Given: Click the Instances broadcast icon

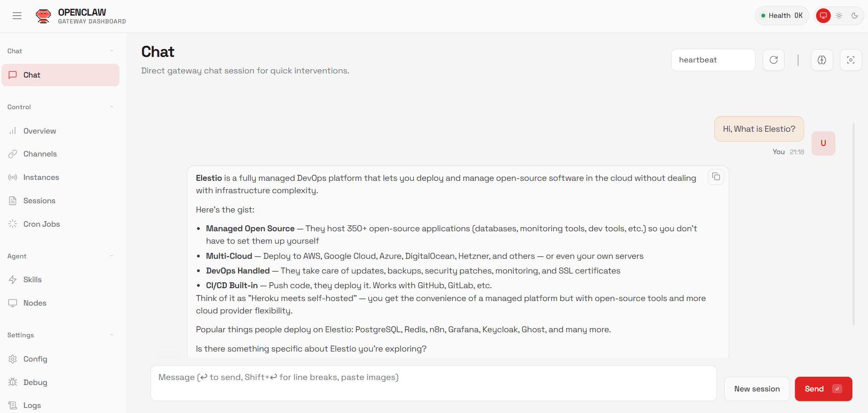Looking at the screenshot, I should click(x=13, y=177).
